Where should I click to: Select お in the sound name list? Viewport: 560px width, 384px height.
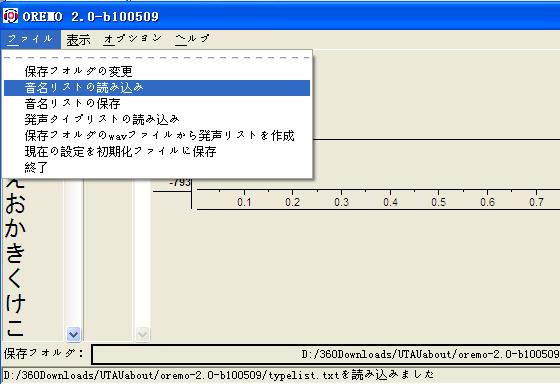click(15, 203)
